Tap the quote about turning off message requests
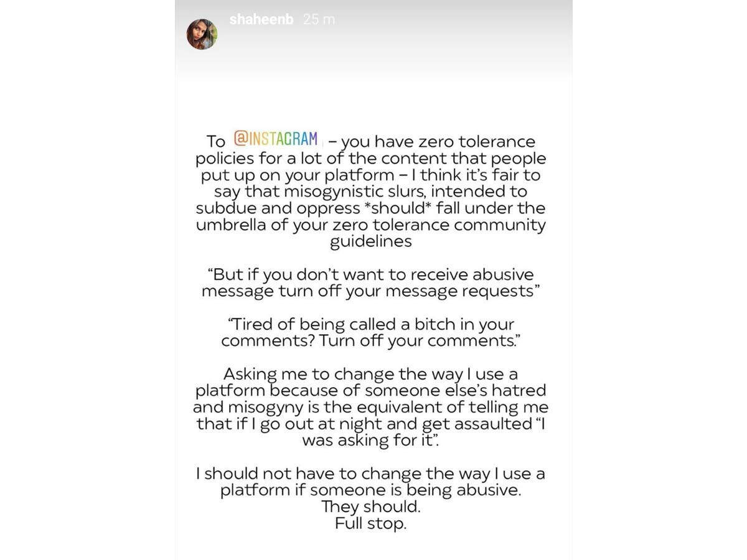 [370, 282]
